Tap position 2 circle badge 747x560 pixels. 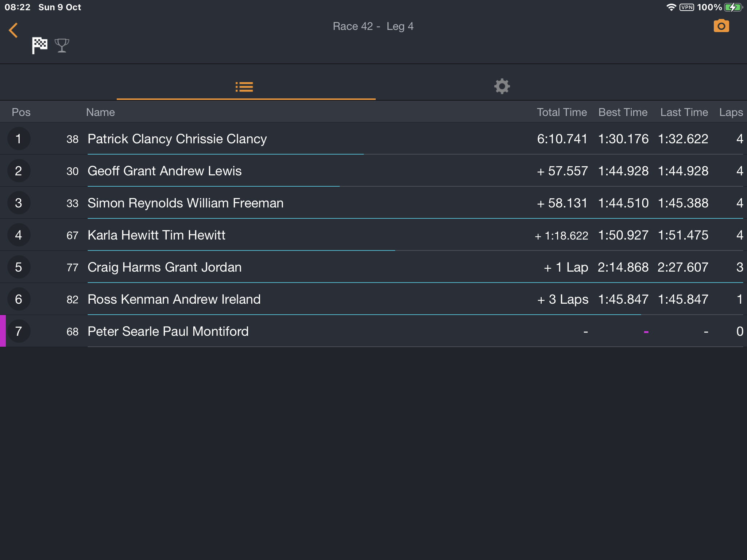tap(19, 171)
